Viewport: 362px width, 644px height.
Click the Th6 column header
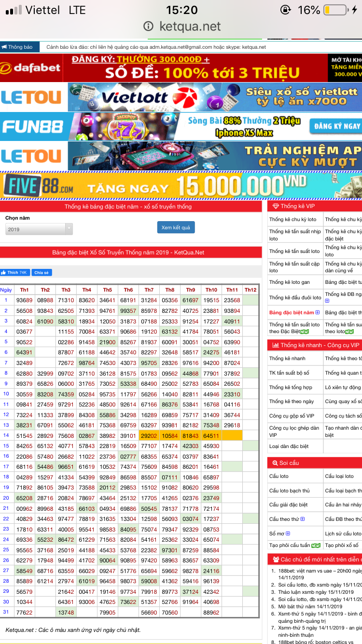pos(128,290)
